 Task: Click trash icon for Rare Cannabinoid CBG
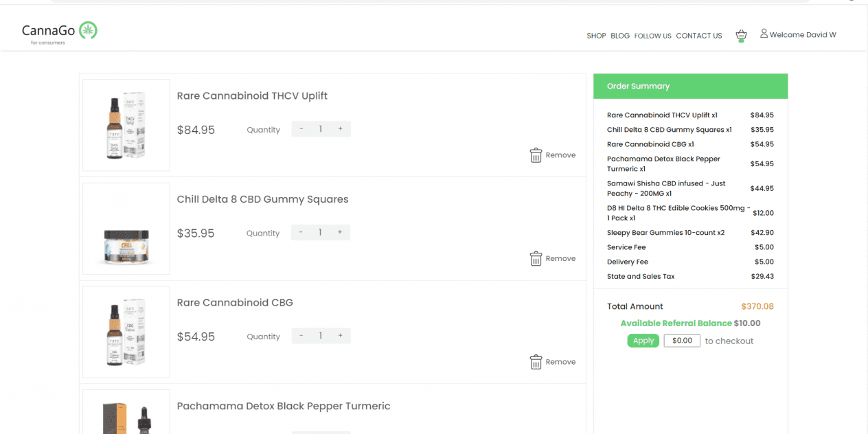pos(536,362)
